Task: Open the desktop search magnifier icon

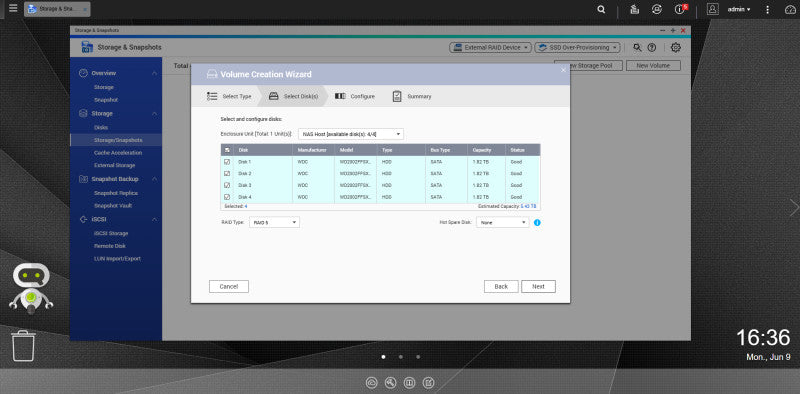Action: coord(602,9)
